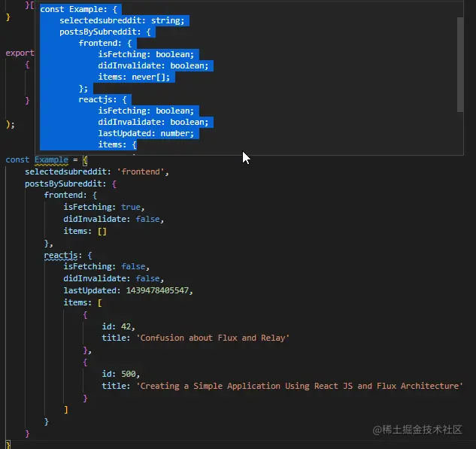This screenshot has width=476, height=449.
Task: Click the 'id: 500' line
Action: point(120,374)
